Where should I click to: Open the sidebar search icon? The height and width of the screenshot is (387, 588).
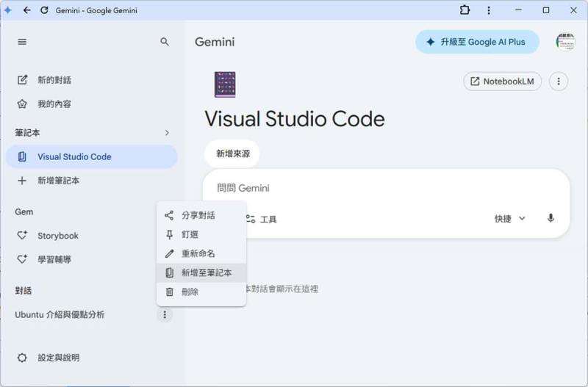coord(164,42)
